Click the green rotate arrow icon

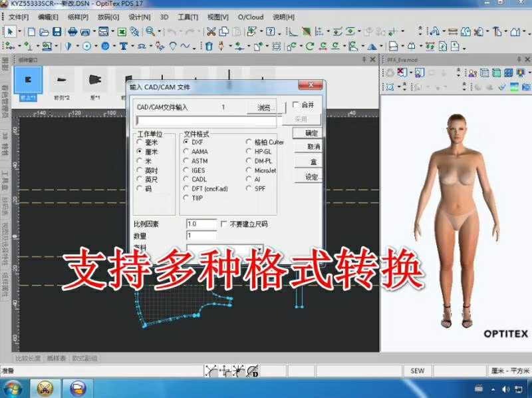click(x=309, y=46)
